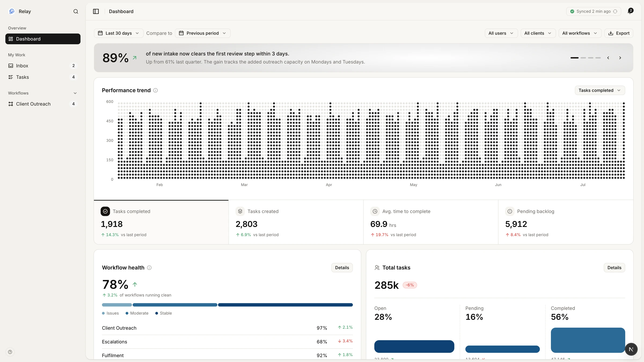
Task: Open Tasks in the sidebar
Action: (43, 77)
